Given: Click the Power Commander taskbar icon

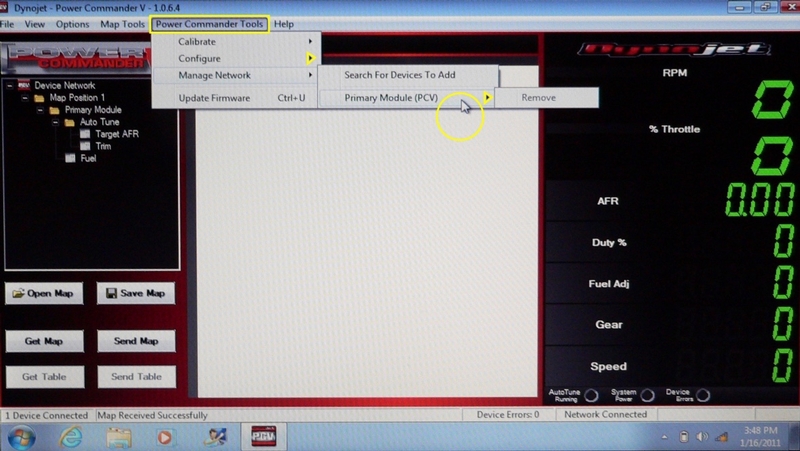Looking at the screenshot, I should coord(261,436).
